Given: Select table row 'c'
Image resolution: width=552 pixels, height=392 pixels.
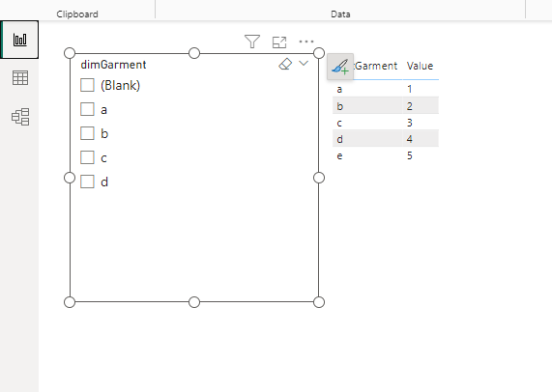Looking at the screenshot, I should tap(386, 123).
